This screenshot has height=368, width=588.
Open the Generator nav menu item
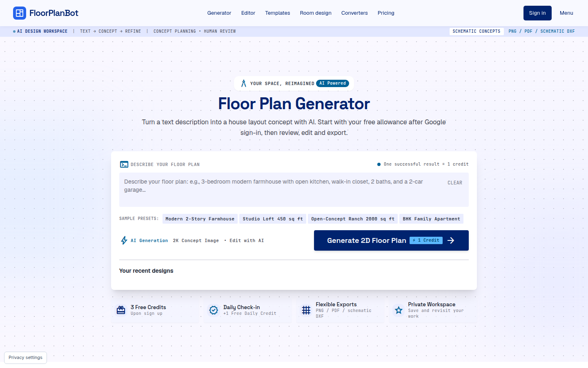click(219, 13)
